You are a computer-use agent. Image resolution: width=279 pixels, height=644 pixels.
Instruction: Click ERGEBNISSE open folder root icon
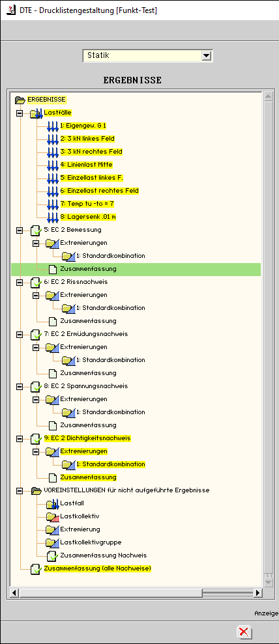coord(20,100)
